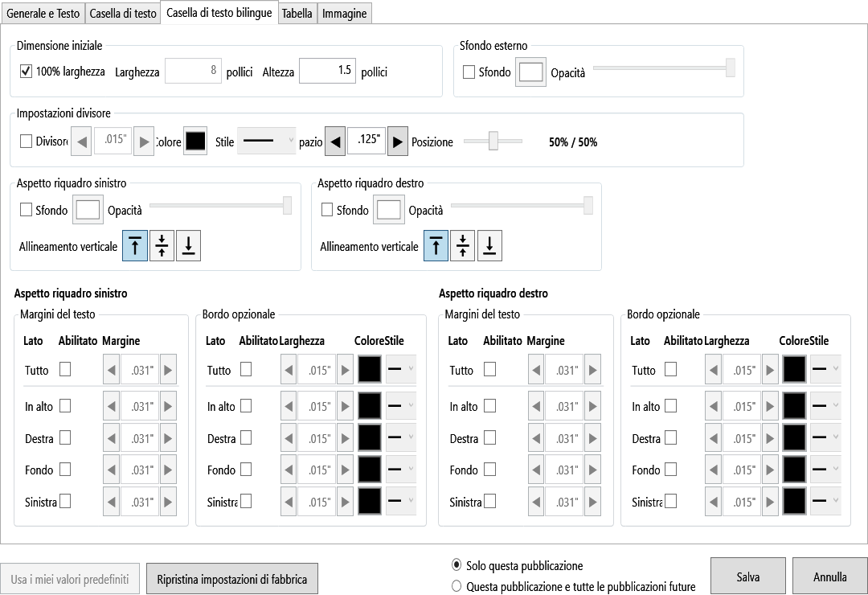The image size is (868, 595).
Task: Open left border Sinistra style dropdown
Action: point(401,502)
